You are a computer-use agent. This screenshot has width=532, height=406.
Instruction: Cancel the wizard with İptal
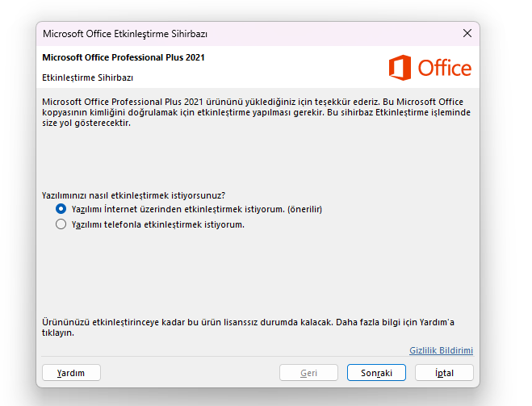click(x=445, y=373)
